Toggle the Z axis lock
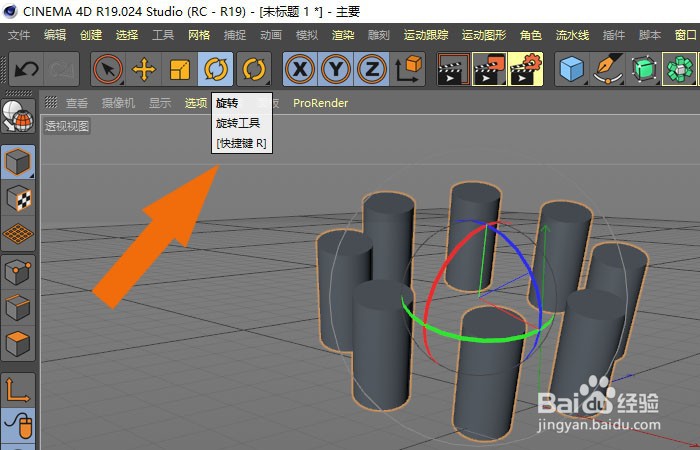Image resolution: width=700 pixels, height=450 pixels. (x=371, y=69)
